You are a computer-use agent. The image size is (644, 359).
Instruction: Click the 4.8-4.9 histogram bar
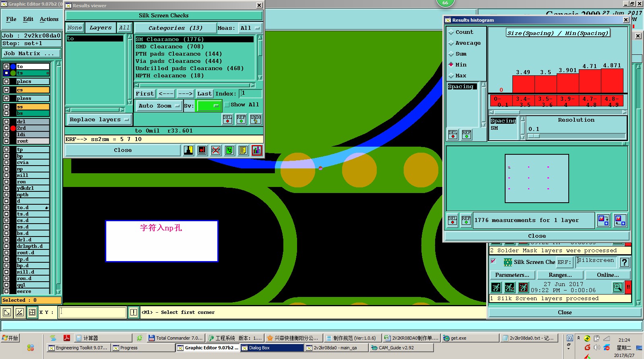tap(612, 81)
